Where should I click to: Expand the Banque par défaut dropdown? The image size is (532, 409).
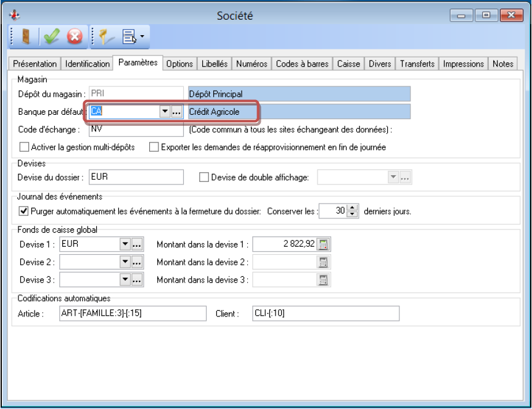[x=165, y=112]
